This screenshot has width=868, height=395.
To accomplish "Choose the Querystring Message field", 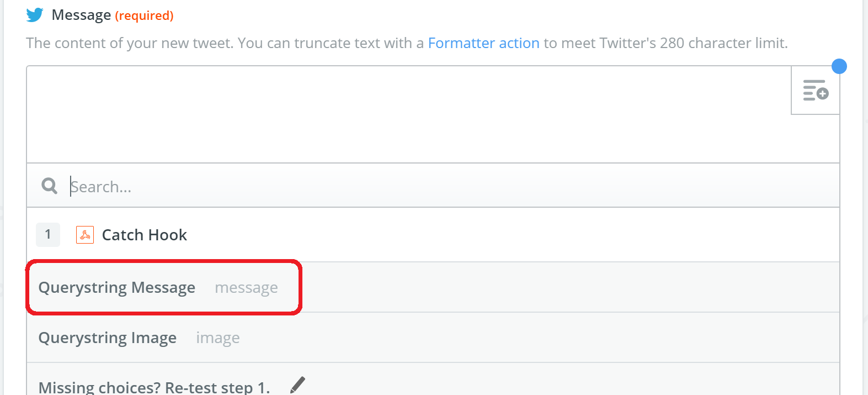I will (x=433, y=287).
